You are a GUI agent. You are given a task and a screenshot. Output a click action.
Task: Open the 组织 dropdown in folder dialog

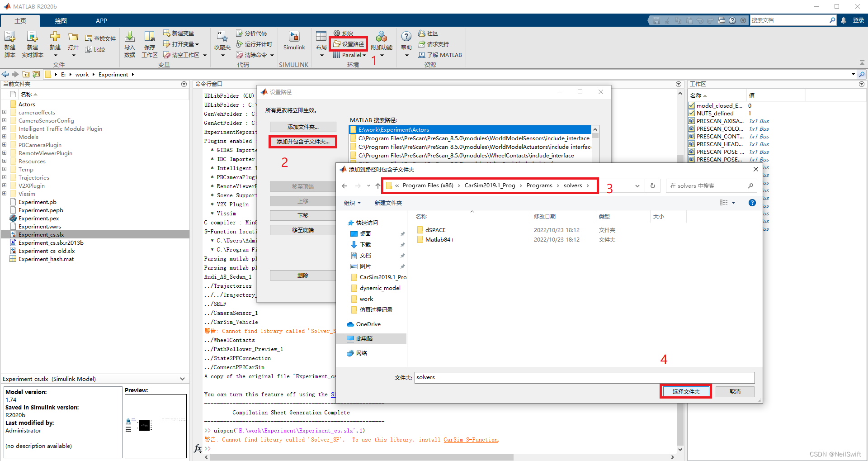[353, 203]
